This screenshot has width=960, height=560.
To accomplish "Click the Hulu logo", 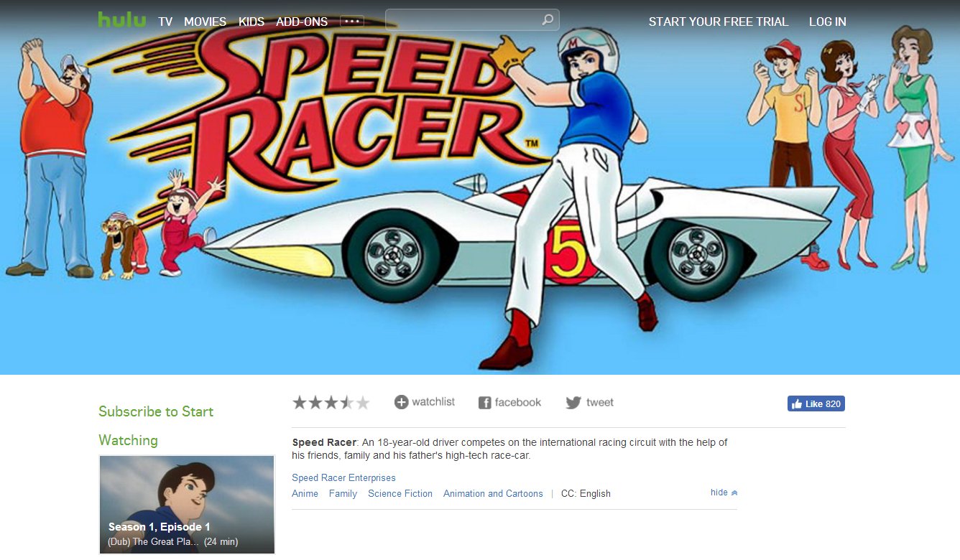I will tap(121, 19).
